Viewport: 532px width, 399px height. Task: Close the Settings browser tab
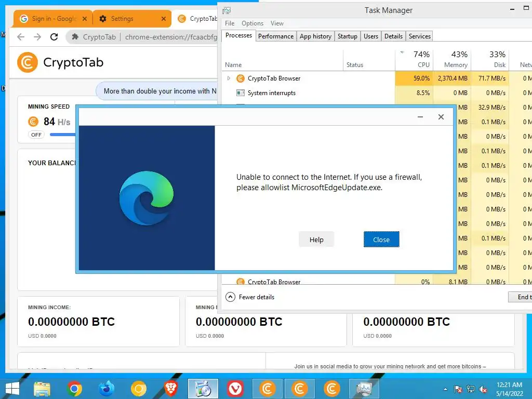(164, 19)
